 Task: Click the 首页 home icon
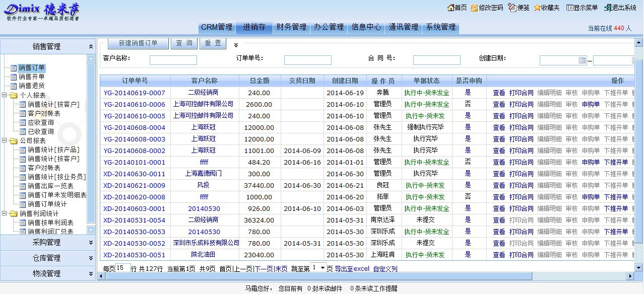[x=450, y=8]
